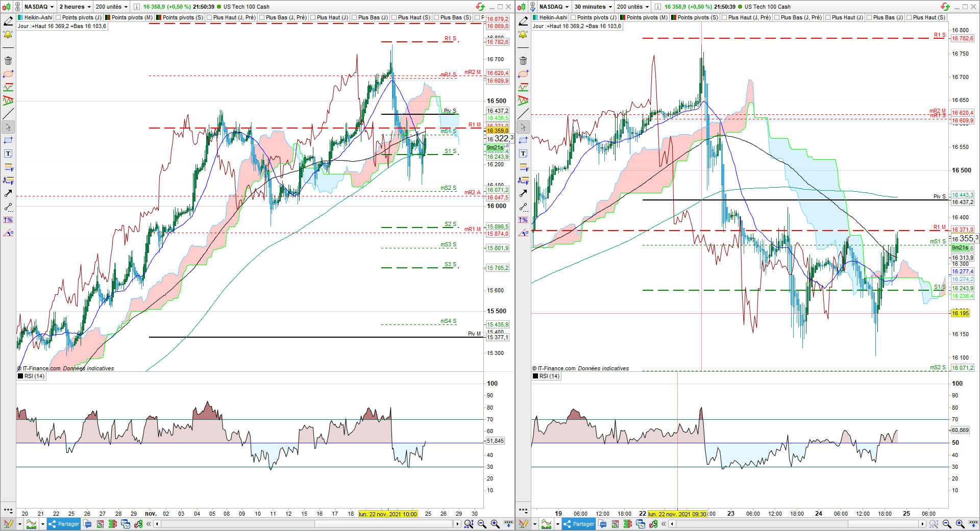
Task: Click Partager button in left chart
Action: [x=64, y=524]
